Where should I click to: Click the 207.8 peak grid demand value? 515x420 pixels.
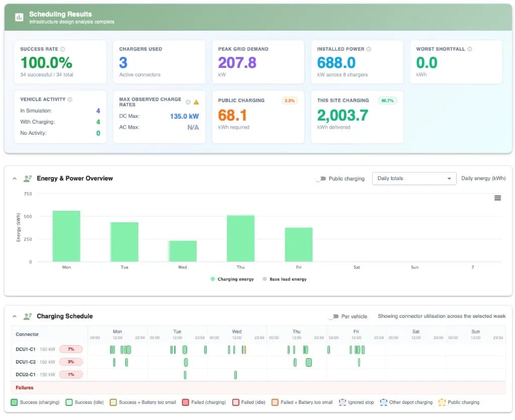click(237, 63)
